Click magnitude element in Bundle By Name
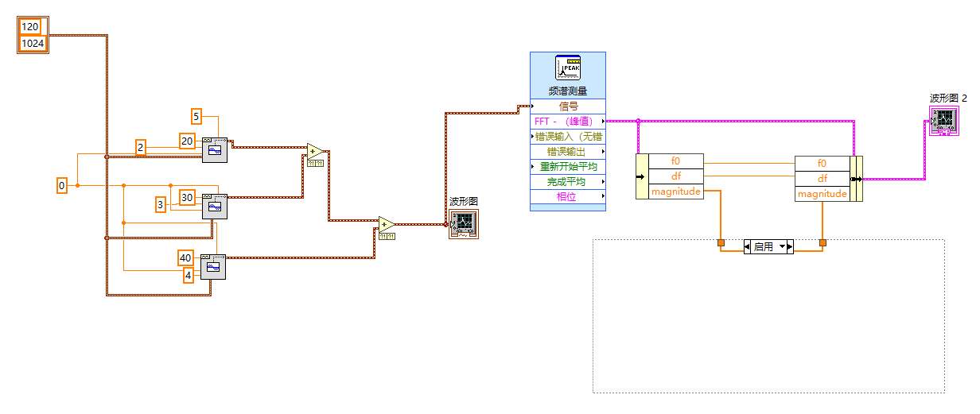 [x=822, y=194]
